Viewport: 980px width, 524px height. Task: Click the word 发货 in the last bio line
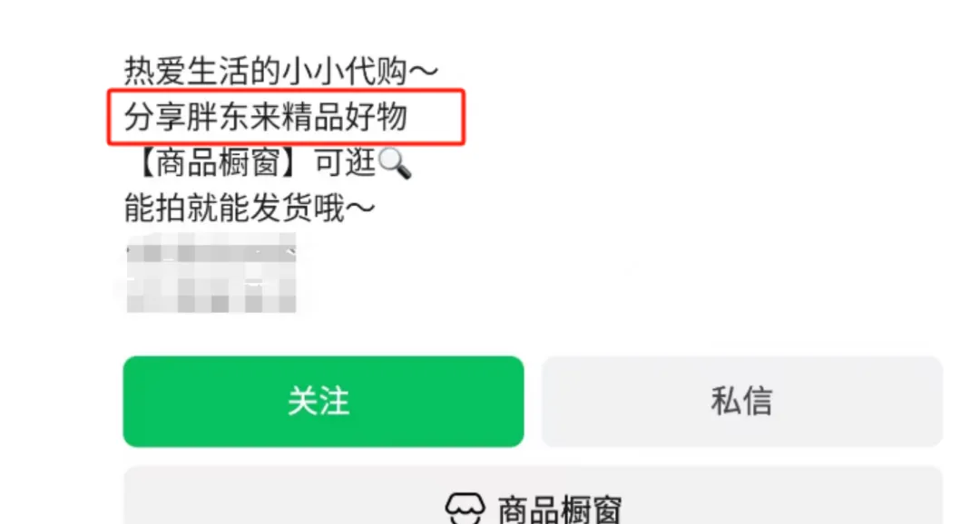coord(281,209)
